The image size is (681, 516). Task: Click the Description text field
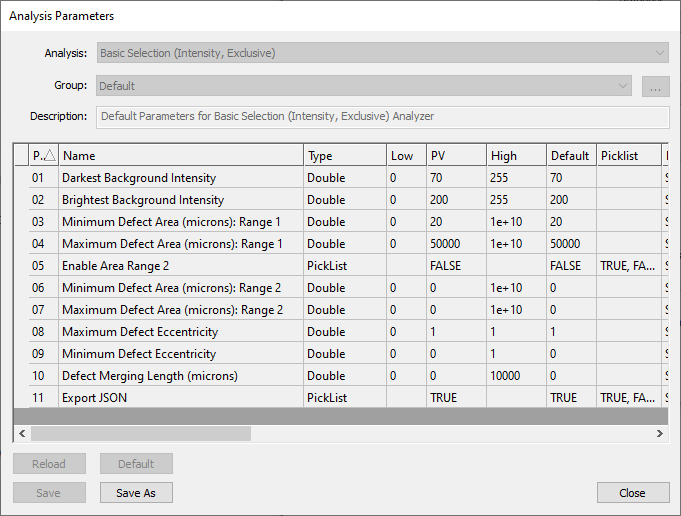382,116
